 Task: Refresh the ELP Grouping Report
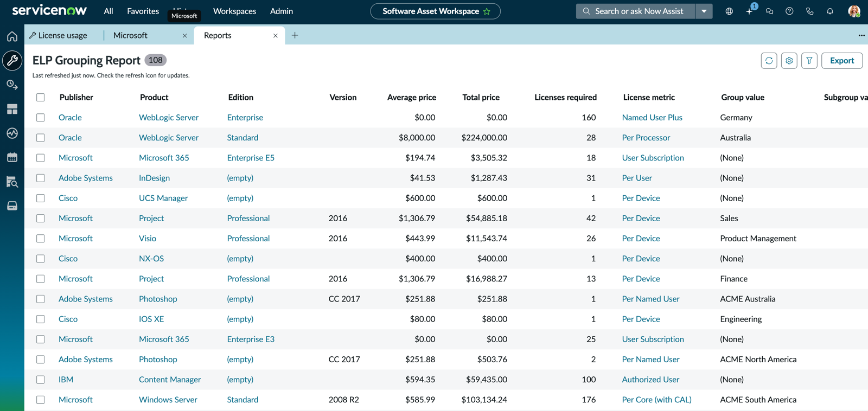[x=769, y=61]
